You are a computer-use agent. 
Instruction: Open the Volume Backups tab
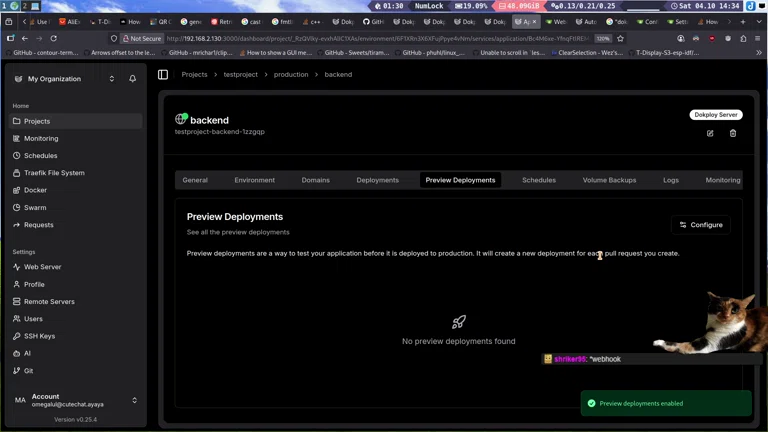(x=609, y=180)
